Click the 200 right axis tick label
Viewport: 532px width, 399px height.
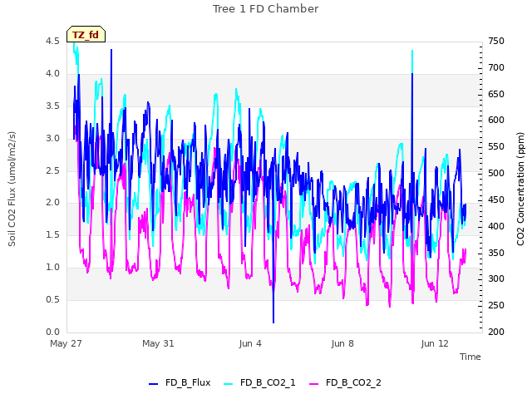point(496,332)
